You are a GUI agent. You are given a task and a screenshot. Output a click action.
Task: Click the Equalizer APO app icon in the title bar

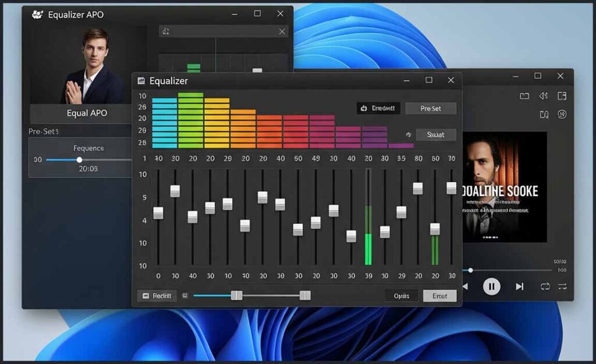tap(38, 15)
